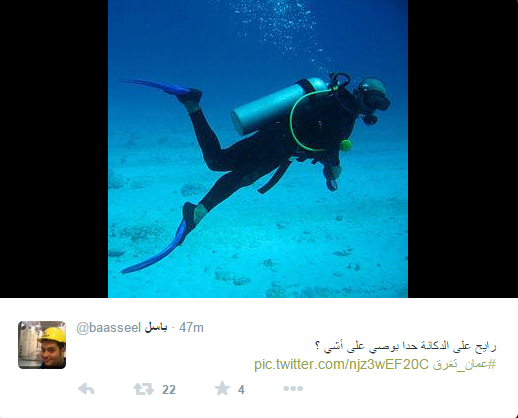Select the Arabic tweet text line
The height and width of the screenshot is (418, 518).
pyautogui.click(x=406, y=347)
